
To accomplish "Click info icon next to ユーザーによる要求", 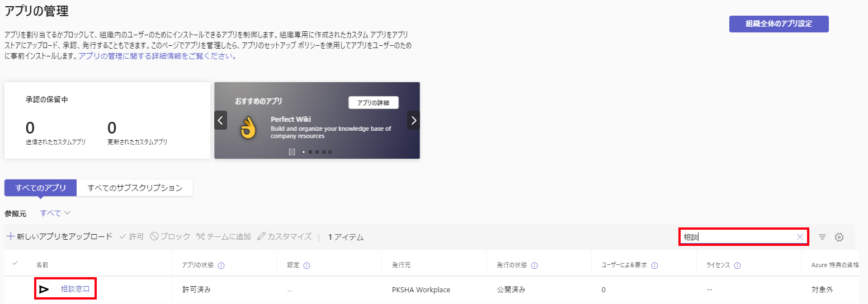I will click(654, 265).
